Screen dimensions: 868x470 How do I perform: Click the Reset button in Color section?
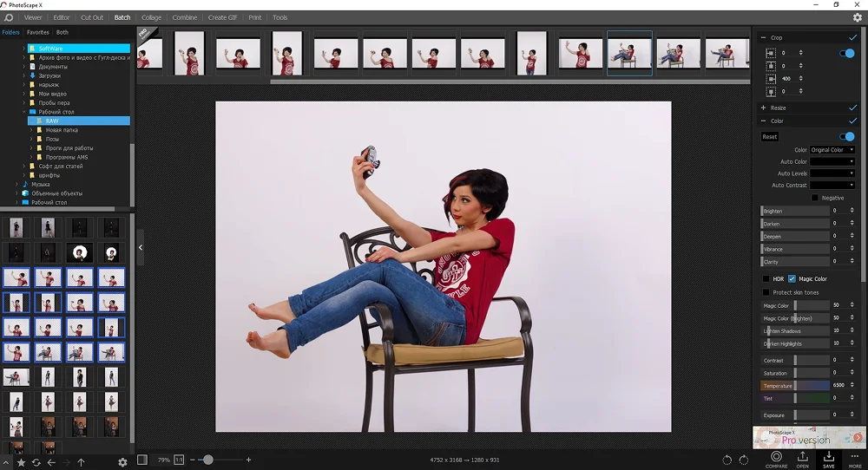[769, 136]
